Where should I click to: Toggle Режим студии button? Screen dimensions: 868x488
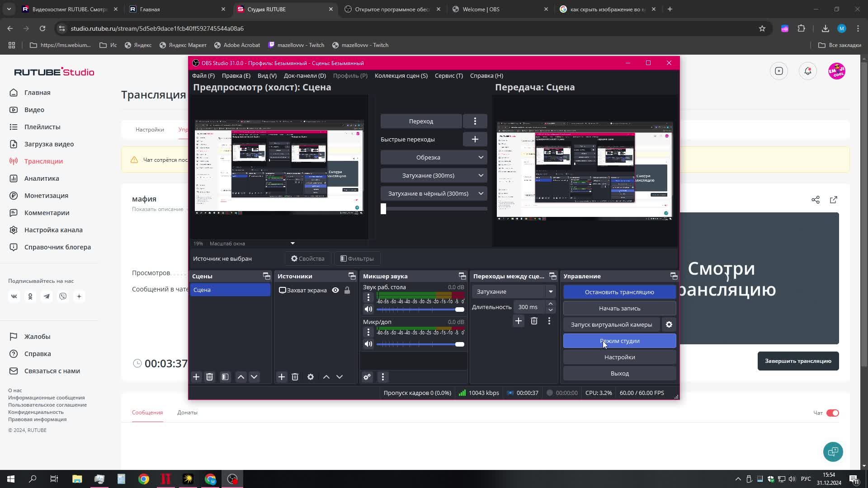620,341
